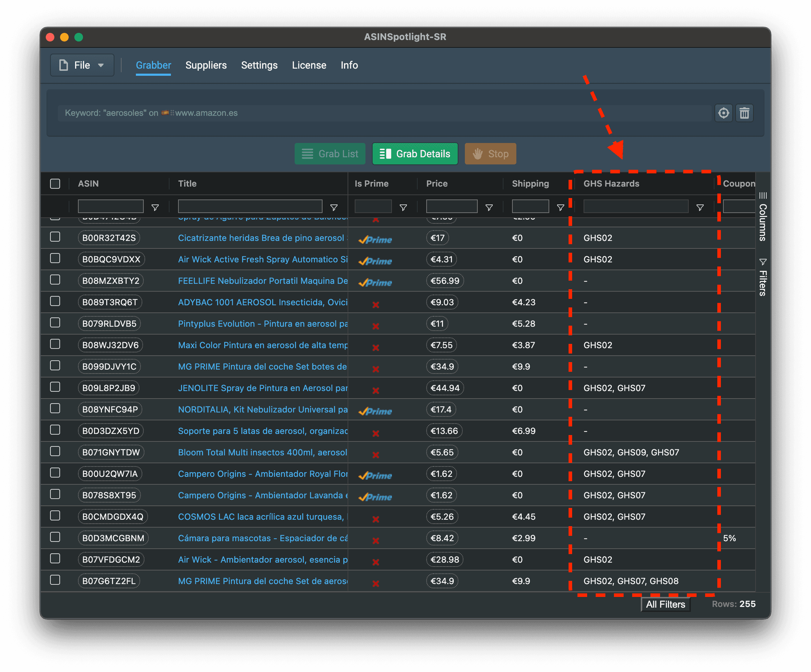
Task: Open the filter funnel in the Shipping column
Action: pos(560,207)
